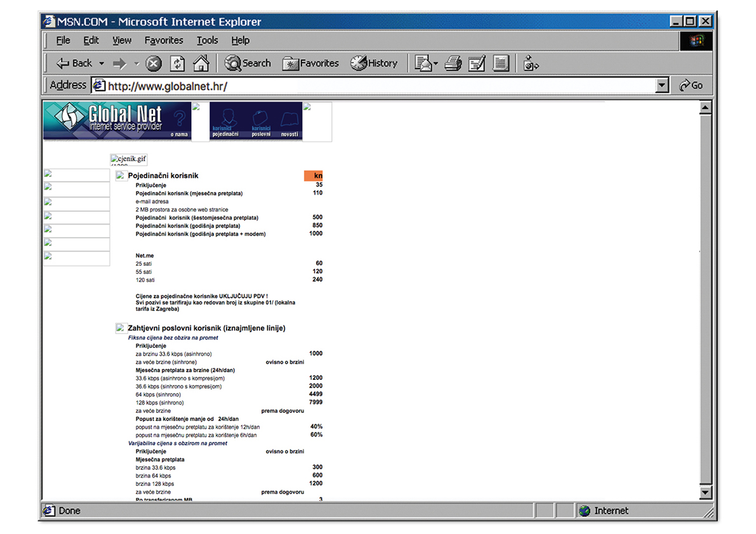The height and width of the screenshot is (534, 756).
Task: Click in the Address URL field
Action: coord(375,86)
